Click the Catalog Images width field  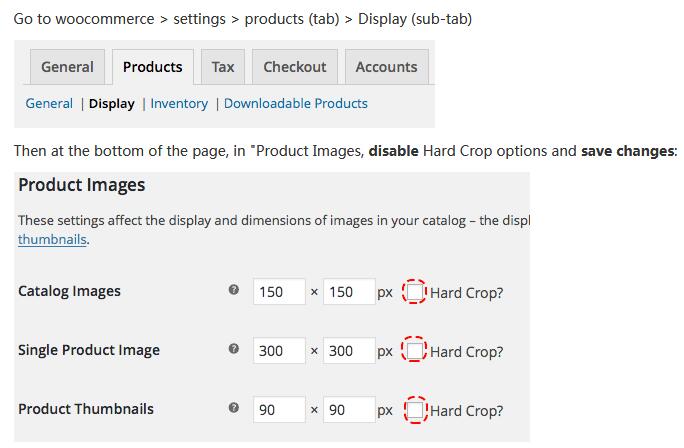(279, 291)
